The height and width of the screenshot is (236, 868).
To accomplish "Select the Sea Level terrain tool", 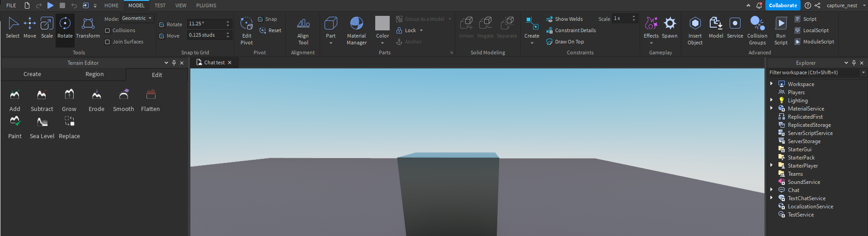I will [x=42, y=127].
